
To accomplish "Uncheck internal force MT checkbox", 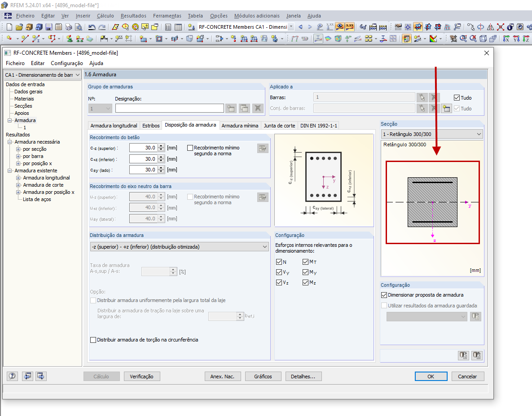I will (x=305, y=262).
